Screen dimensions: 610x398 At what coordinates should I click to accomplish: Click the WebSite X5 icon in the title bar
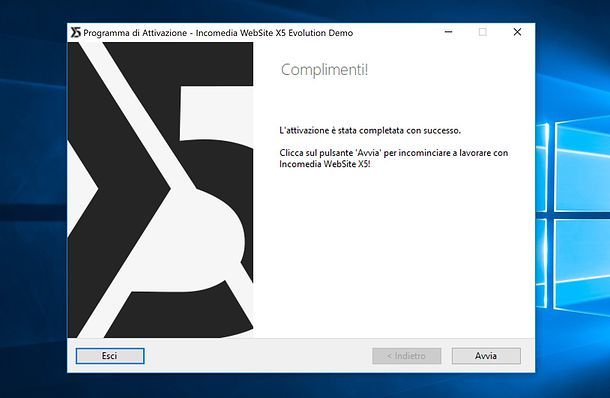(75, 33)
